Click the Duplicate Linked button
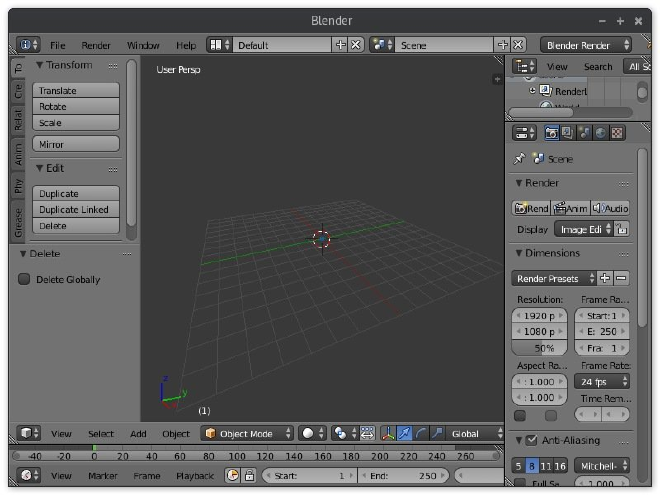 click(x=76, y=209)
